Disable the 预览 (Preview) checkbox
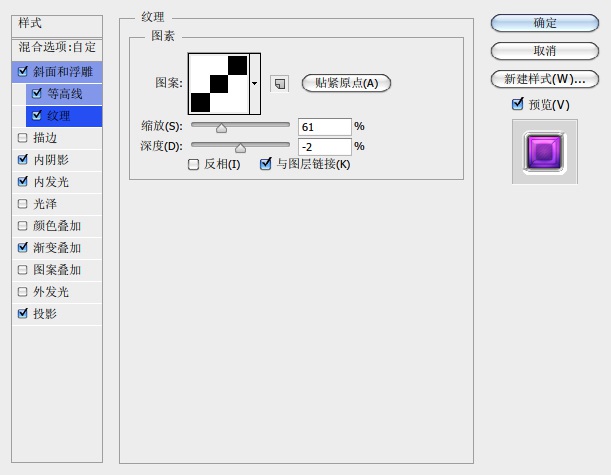Screen dimensions: 611x475 tap(517, 104)
